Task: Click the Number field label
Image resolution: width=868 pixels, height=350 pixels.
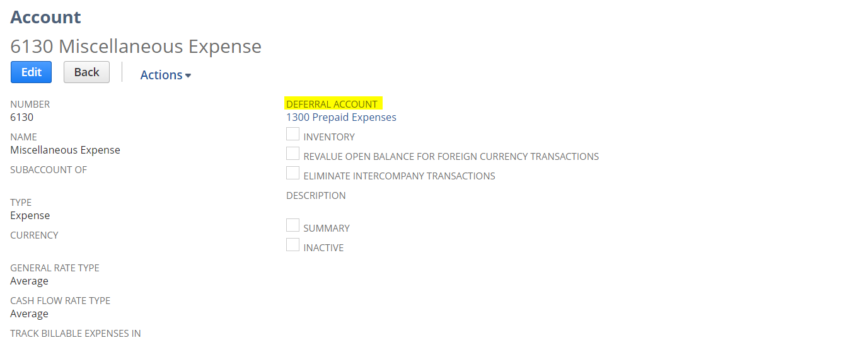Action: [30, 104]
